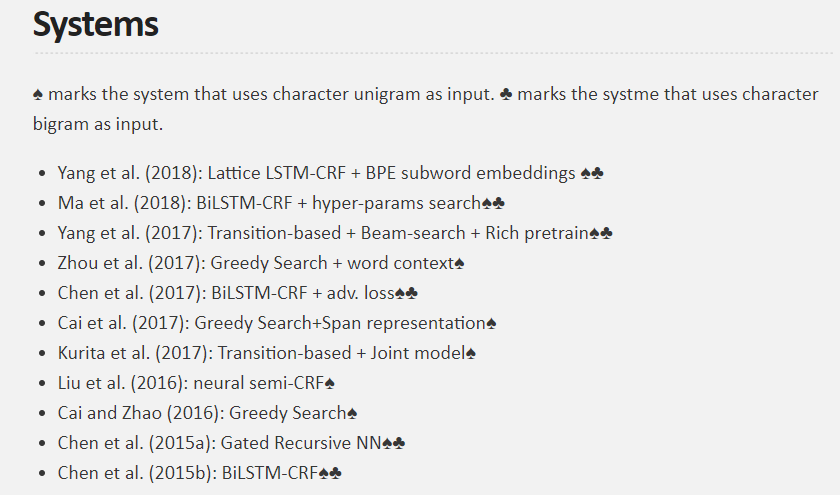
Task: Click the club symbol after "Gated Recursive NN"
Action: click(x=399, y=443)
